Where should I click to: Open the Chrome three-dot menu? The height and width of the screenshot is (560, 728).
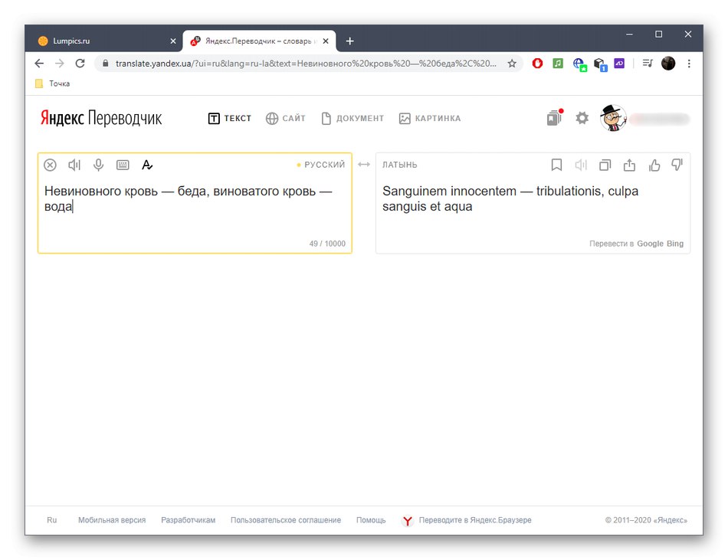[x=689, y=64]
